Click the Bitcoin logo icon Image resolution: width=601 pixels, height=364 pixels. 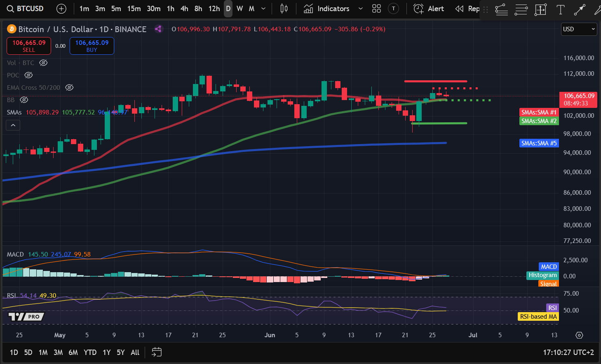(x=11, y=29)
